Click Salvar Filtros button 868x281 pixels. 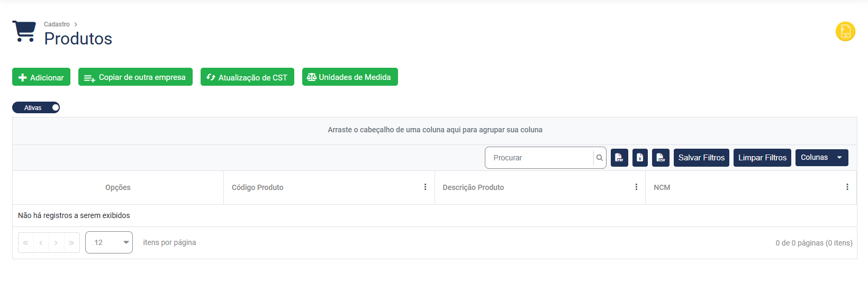[701, 158]
